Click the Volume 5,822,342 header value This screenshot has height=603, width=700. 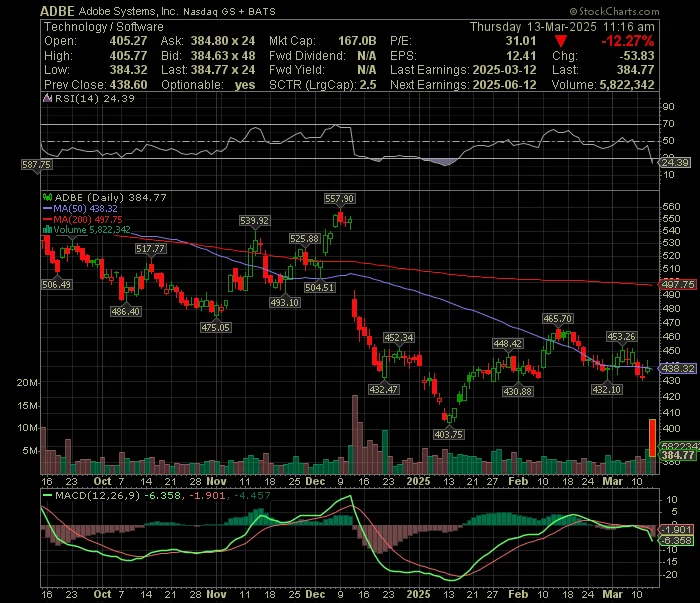click(x=627, y=84)
